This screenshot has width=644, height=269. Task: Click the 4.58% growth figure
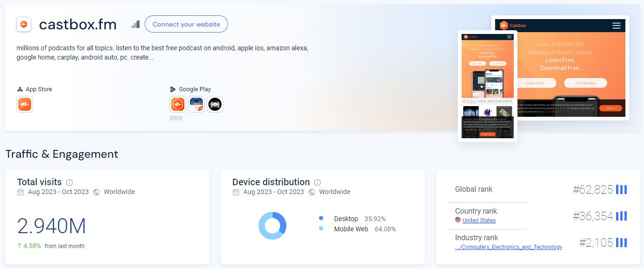coord(32,246)
